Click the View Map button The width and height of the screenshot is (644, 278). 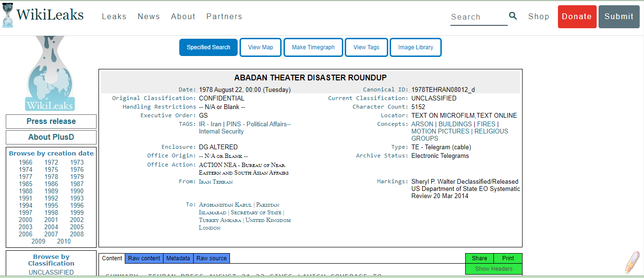point(261,47)
